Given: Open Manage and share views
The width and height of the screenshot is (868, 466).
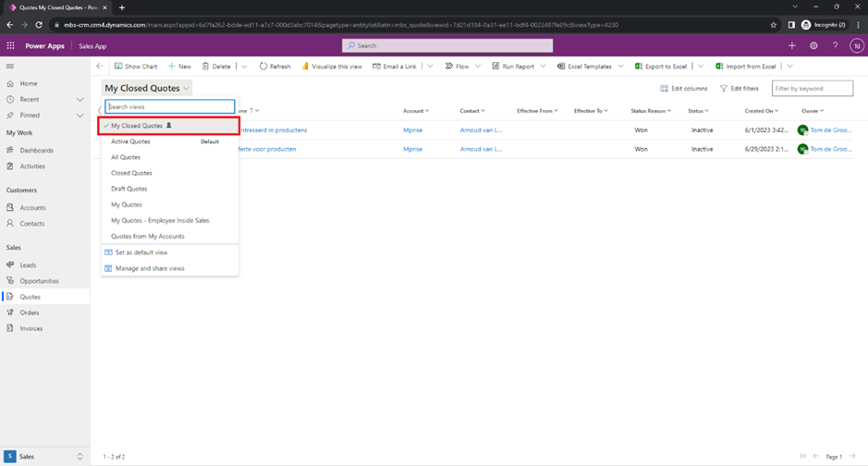Looking at the screenshot, I should pyautogui.click(x=169, y=268).
